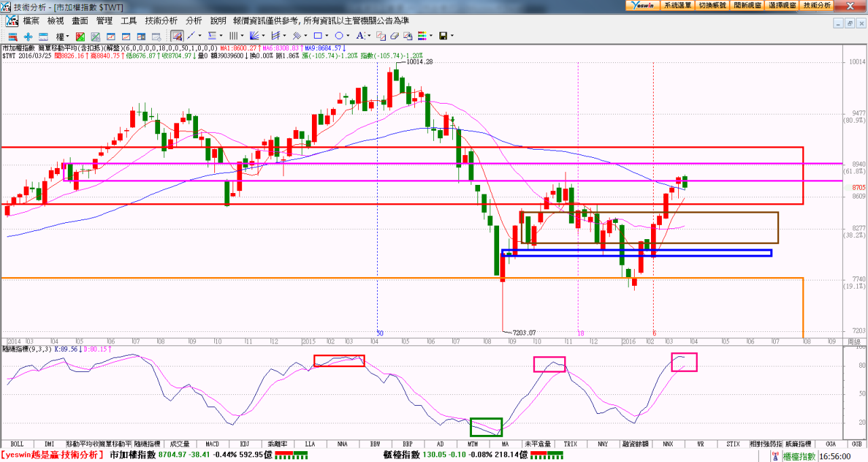Click the 切換帳號 button

tap(713, 5)
